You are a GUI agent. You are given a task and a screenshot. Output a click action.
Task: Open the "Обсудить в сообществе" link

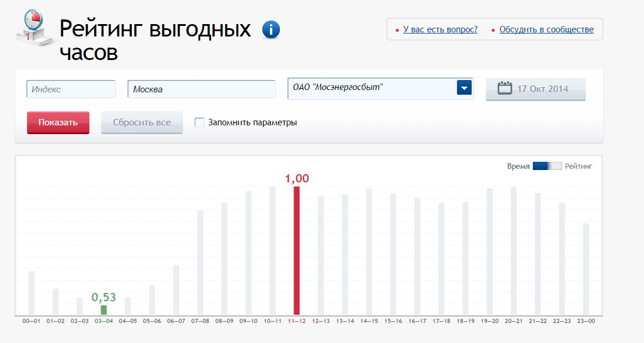[546, 28]
